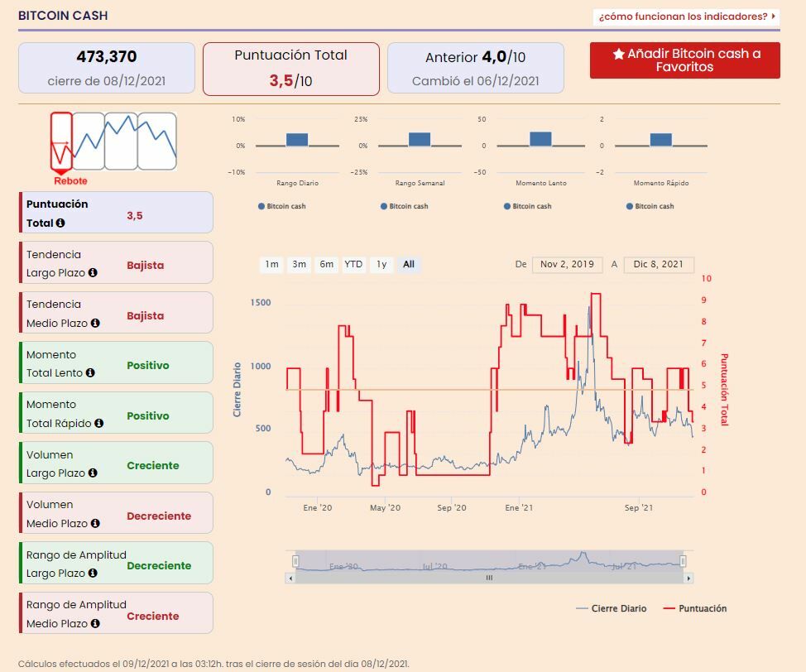Click right scroll arrow of chart navigator
Viewport: 806px width, 672px height.
tap(688, 578)
